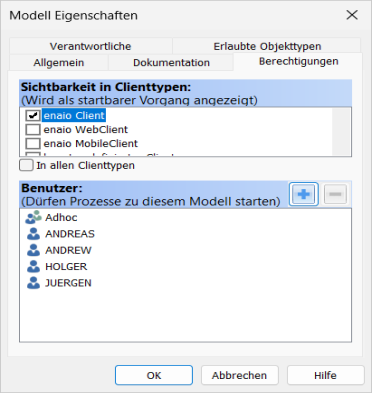Click the JUERGEN user icon
Screen dimensions: 372x393
(x=33, y=283)
